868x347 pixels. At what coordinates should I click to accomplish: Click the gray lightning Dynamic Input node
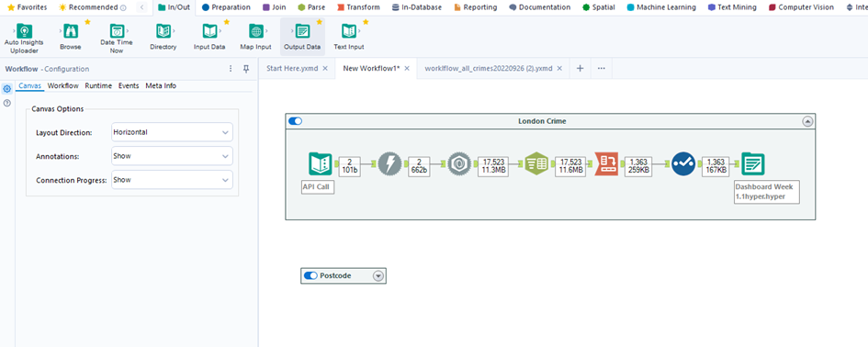[x=389, y=164]
